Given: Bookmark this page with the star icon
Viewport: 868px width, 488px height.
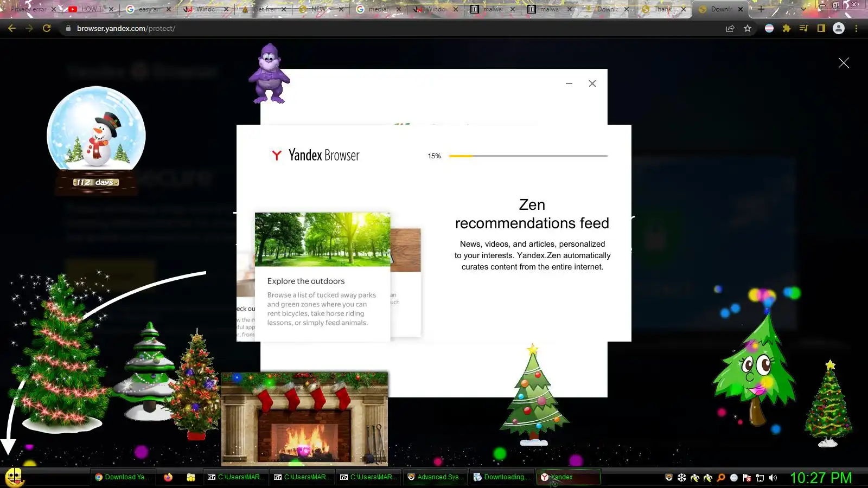Looking at the screenshot, I should tap(748, 28).
